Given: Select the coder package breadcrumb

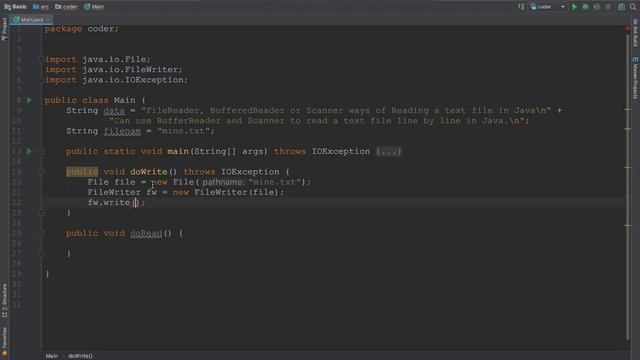Looking at the screenshot, I should click(x=66, y=7).
